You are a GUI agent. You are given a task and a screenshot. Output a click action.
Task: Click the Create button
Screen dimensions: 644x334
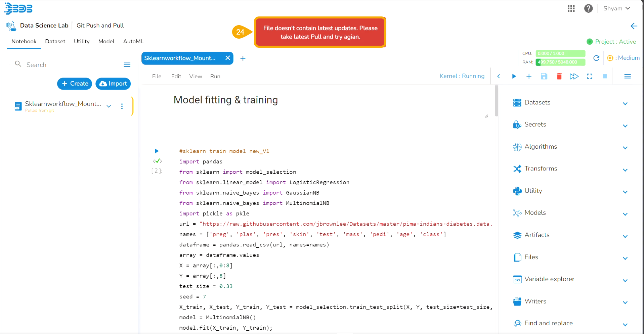[x=75, y=84]
